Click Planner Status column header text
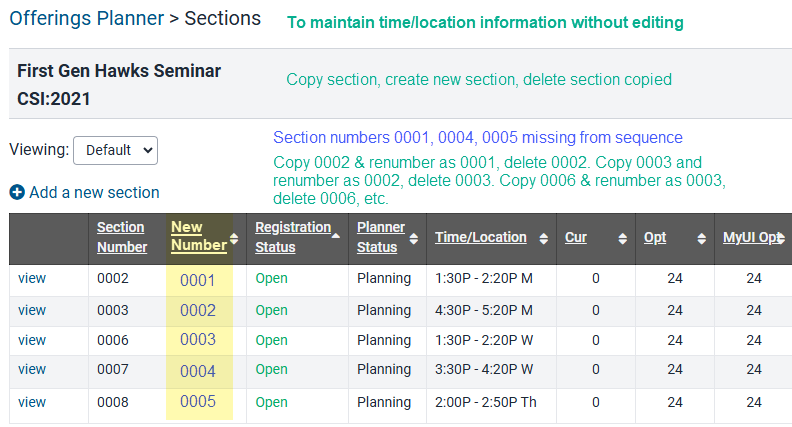The width and height of the screenshot is (792, 427). coord(381,237)
